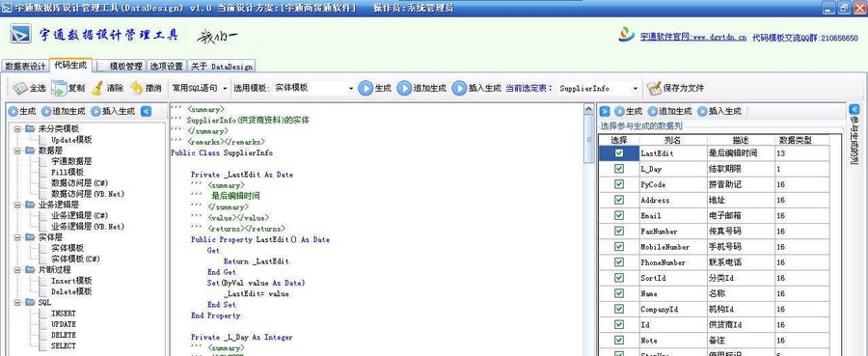The width and height of the screenshot is (868, 356).
Task: Click 插入生成 in the left template panel
Action: click(x=113, y=111)
